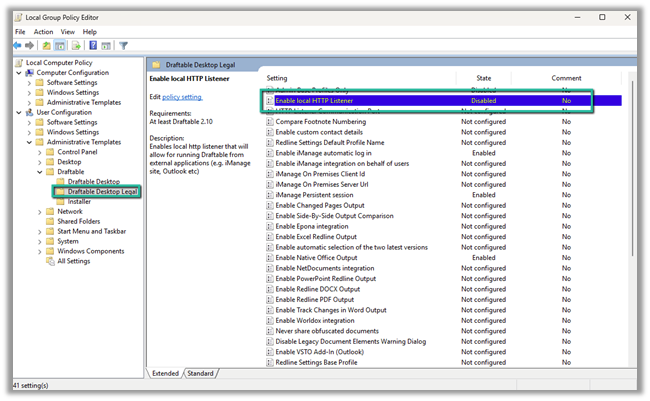Click the Export list toolbar icon
This screenshot has height=401, width=650.
[x=76, y=46]
